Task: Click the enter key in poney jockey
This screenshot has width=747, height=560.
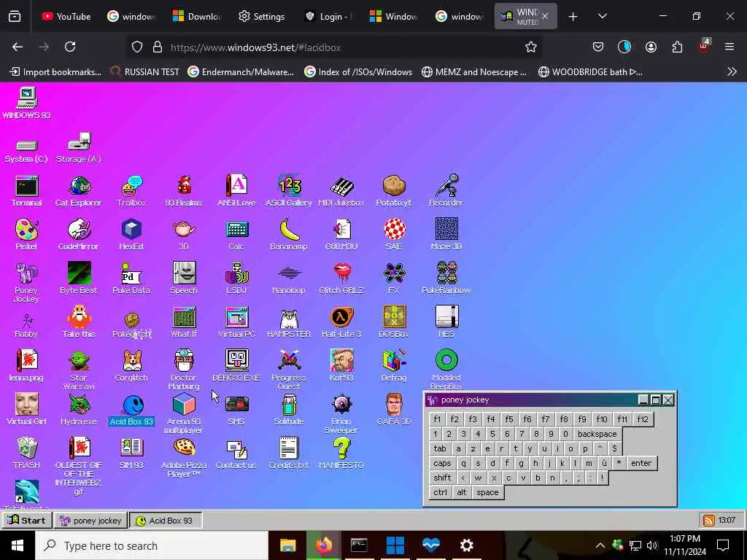Action: pos(640,463)
